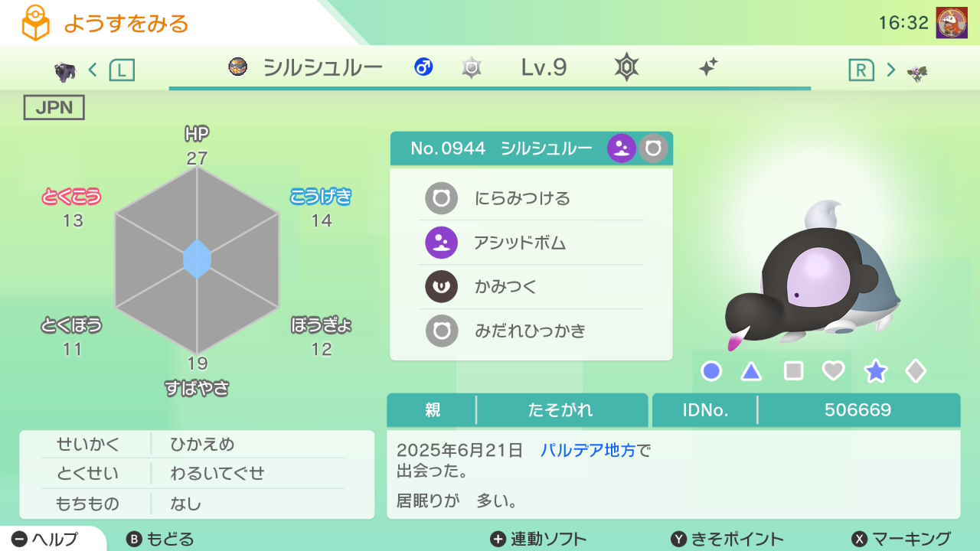Viewport: 980px width, 551px height.
Task: Open the orange Pokémon HOME box icon
Action: click(x=34, y=23)
